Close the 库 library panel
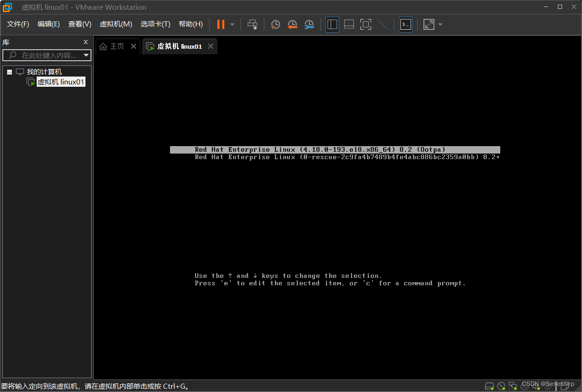The image size is (582, 392). tap(85, 42)
